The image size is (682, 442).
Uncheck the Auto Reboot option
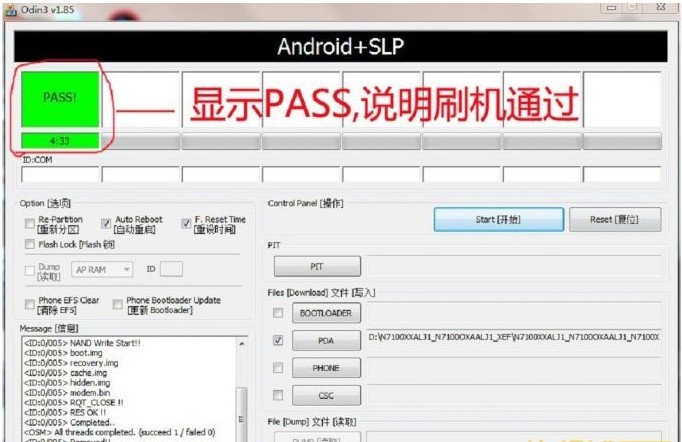106,224
